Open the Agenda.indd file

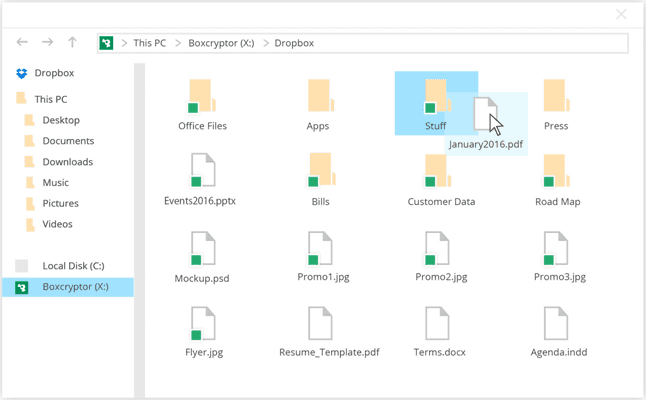556,325
